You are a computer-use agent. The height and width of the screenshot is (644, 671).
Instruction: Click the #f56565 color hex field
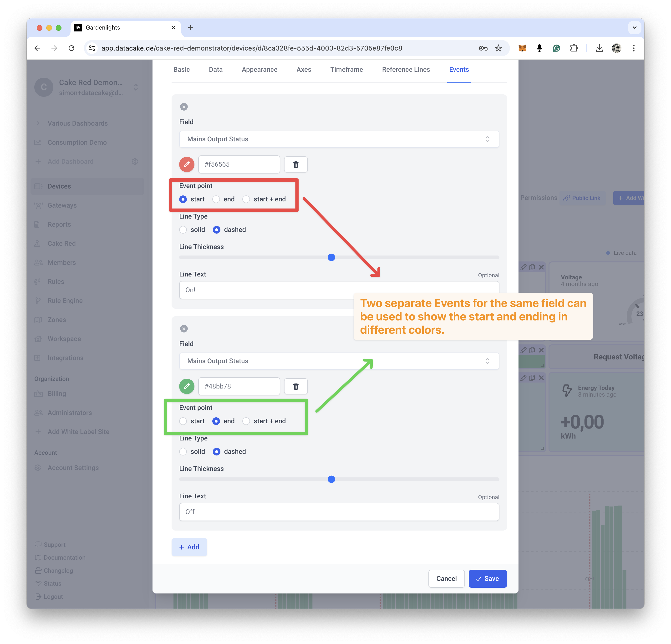pyautogui.click(x=239, y=164)
